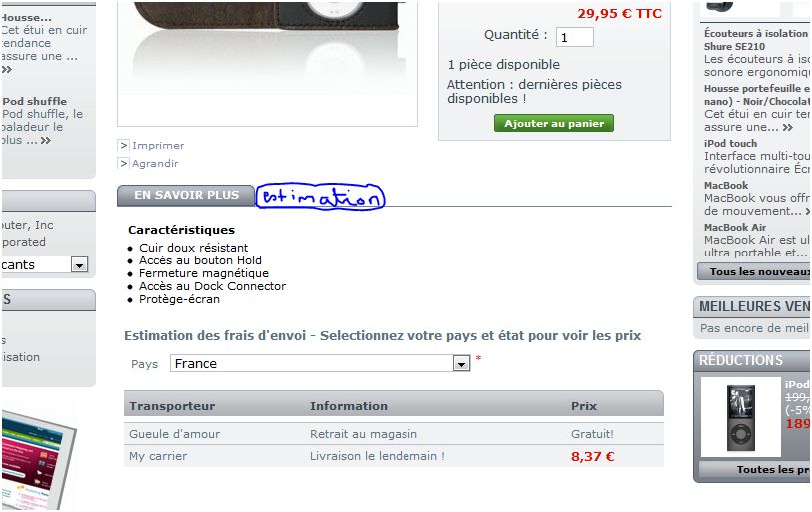Click the leather case product image
Viewport: 812px width, 512px height.
268,62
